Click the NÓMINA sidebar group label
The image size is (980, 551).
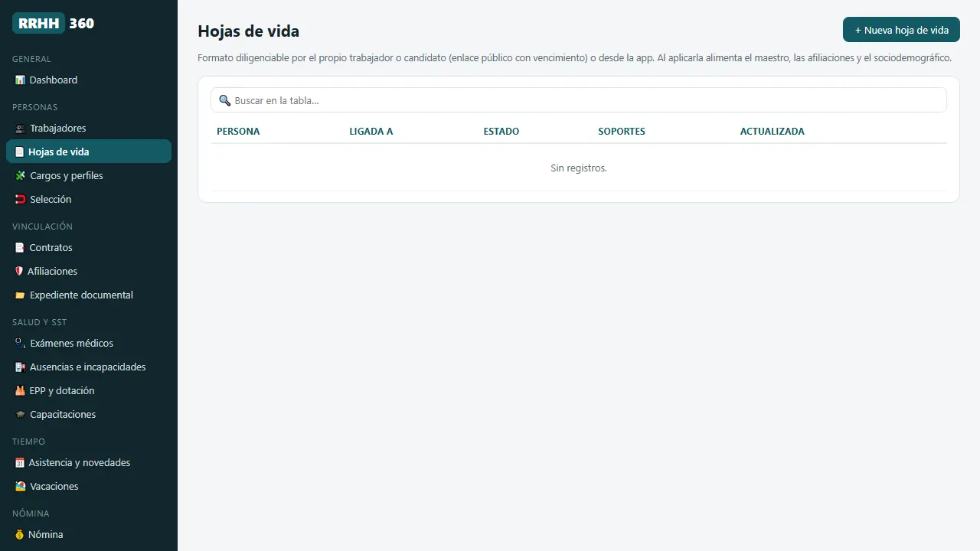click(31, 514)
